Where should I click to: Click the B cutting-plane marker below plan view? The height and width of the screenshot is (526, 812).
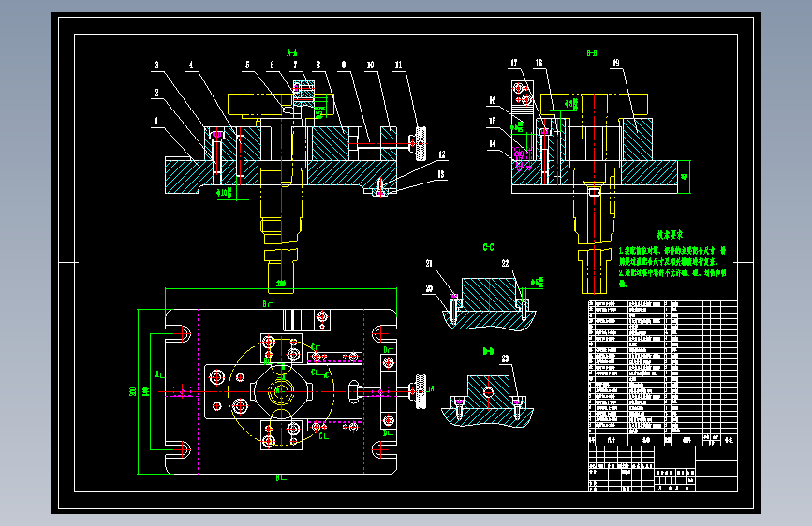[x=281, y=478]
